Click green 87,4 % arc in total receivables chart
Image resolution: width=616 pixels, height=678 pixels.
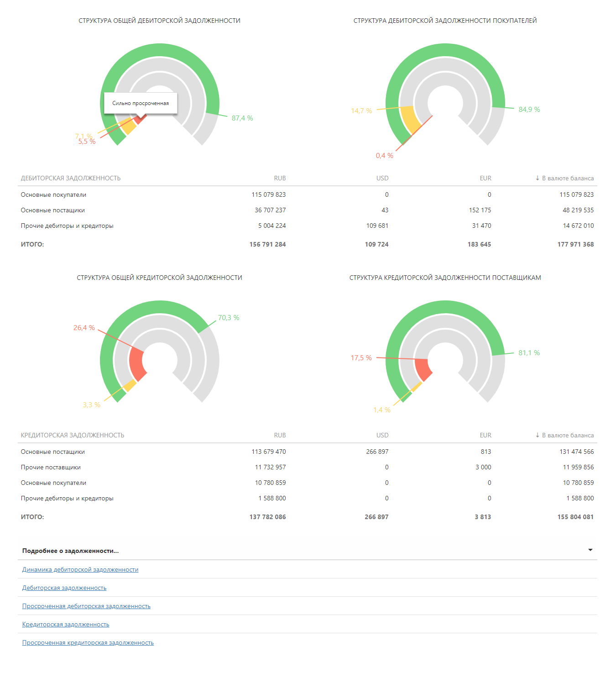[160, 50]
